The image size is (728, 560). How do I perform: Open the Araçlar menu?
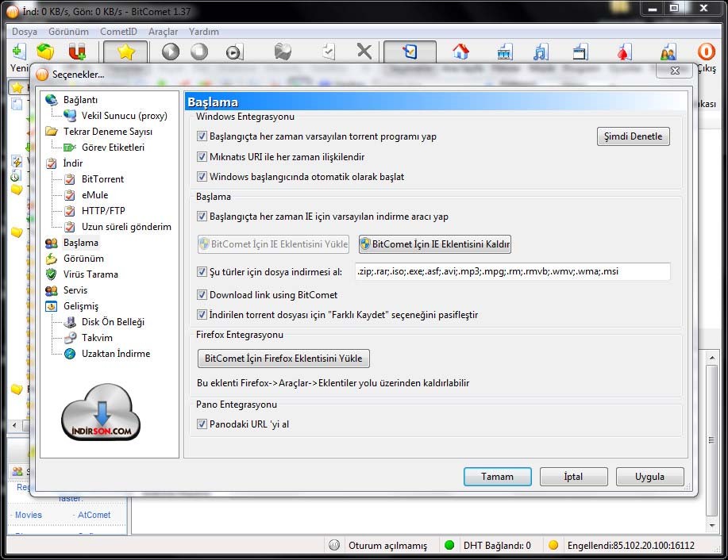coord(163,32)
